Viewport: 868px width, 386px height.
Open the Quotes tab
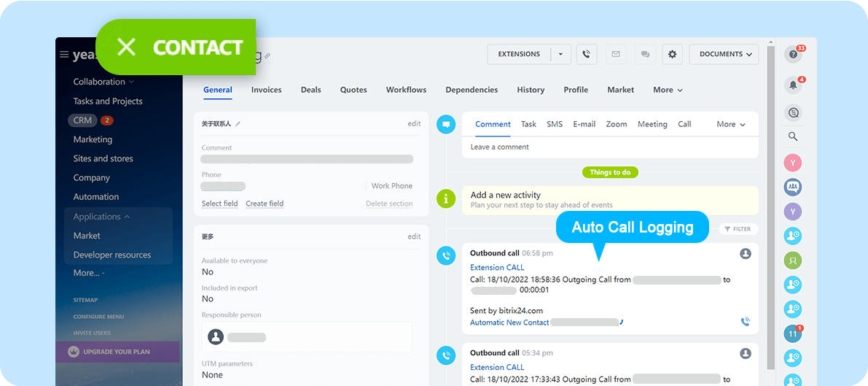click(x=353, y=90)
